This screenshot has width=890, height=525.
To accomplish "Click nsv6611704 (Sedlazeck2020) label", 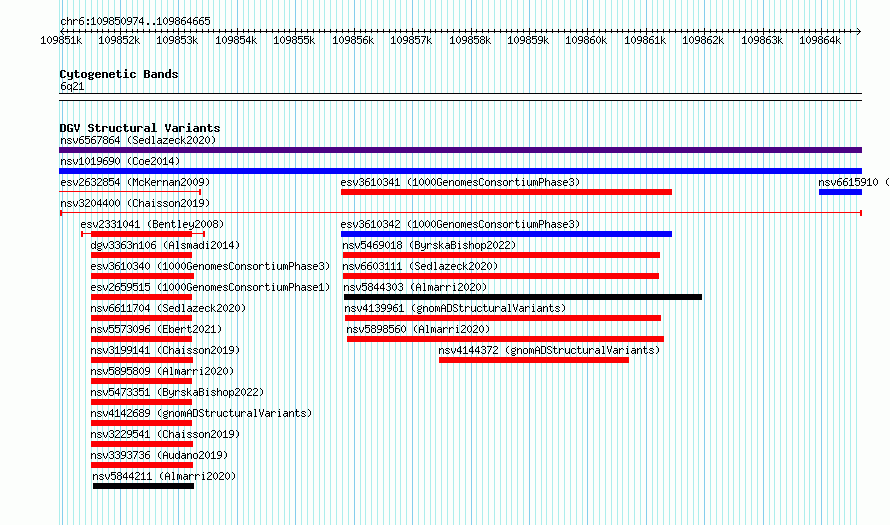I will (168, 308).
